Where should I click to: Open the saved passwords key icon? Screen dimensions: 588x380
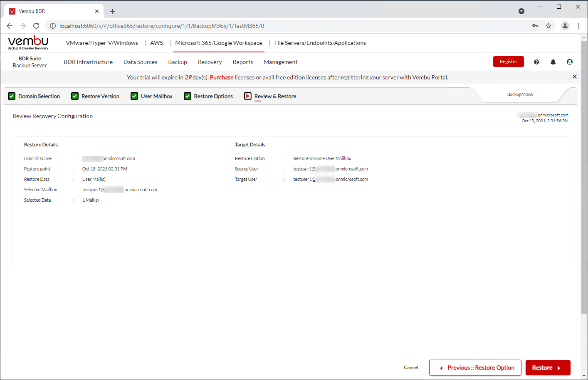535,26
